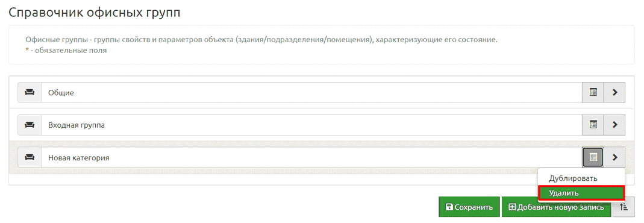This screenshot has height=223, width=644.
Task: Click Добавить новую запись button
Action: [556, 207]
